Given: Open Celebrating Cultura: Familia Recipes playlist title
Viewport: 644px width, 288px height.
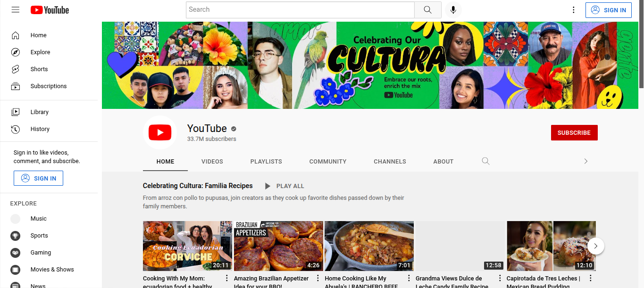Looking at the screenshot, I should coord(198,186).
